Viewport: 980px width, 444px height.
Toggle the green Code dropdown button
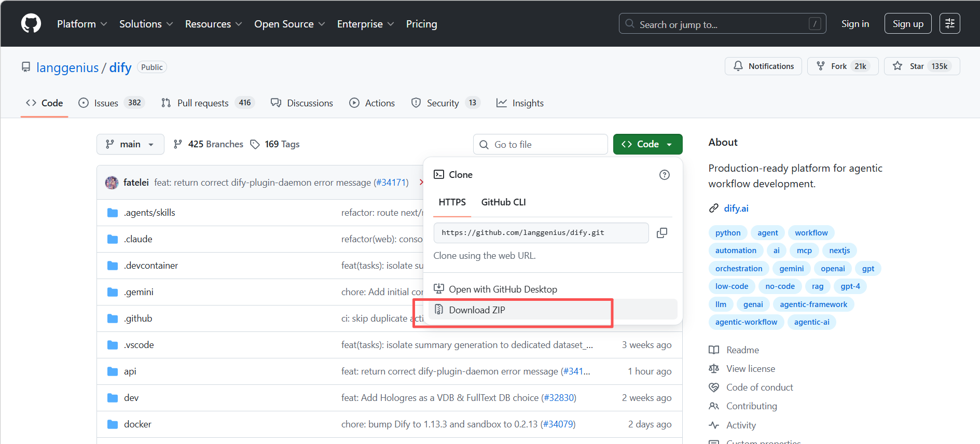(647, 144)
